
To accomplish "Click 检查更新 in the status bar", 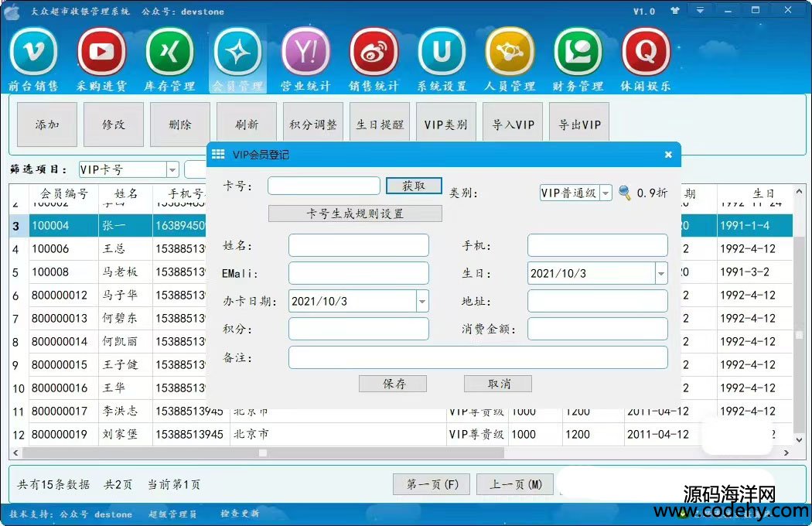I will [240, 514].
